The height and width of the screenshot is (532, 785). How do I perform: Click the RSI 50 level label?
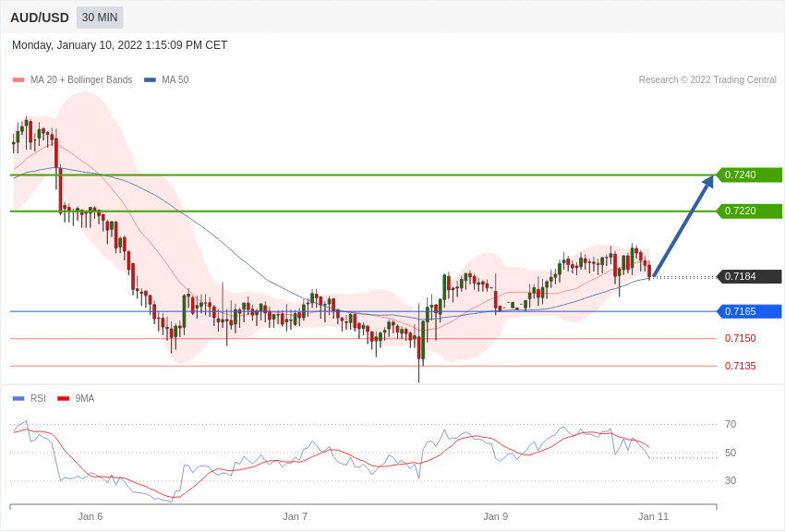731,453
